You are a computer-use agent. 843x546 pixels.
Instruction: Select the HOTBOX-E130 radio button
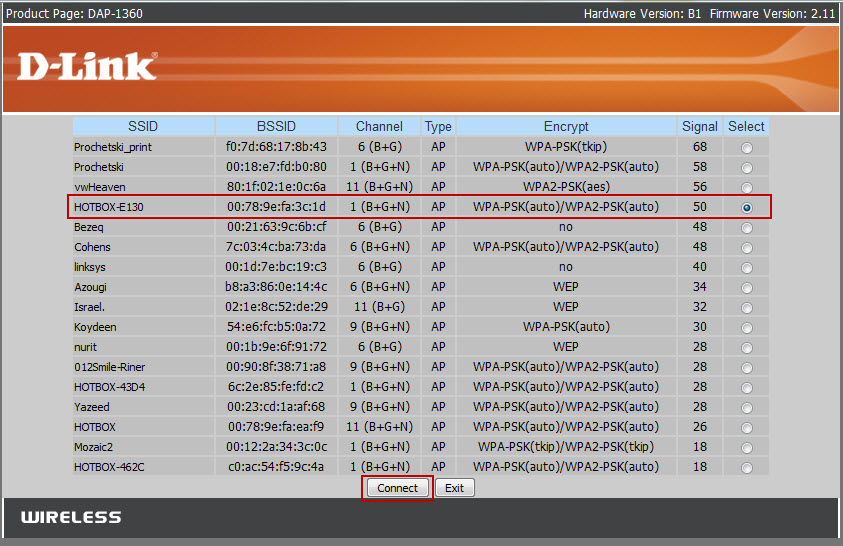pos(746,207)
